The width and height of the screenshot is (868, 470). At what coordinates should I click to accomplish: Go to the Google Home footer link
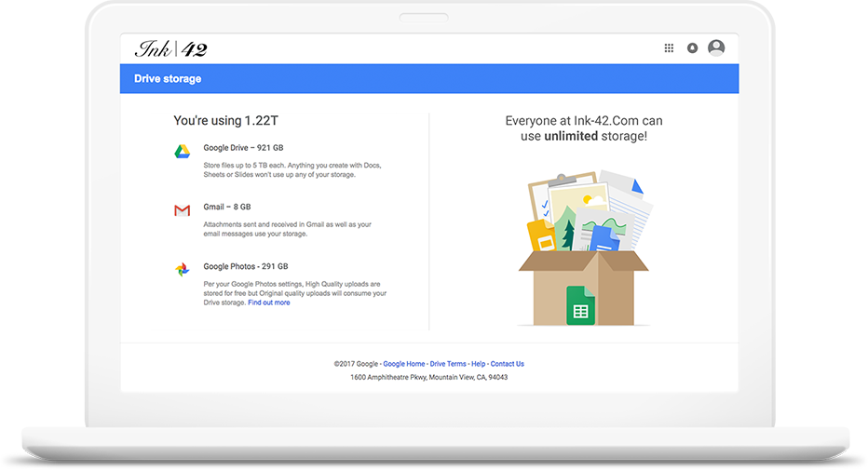(404, 364)
